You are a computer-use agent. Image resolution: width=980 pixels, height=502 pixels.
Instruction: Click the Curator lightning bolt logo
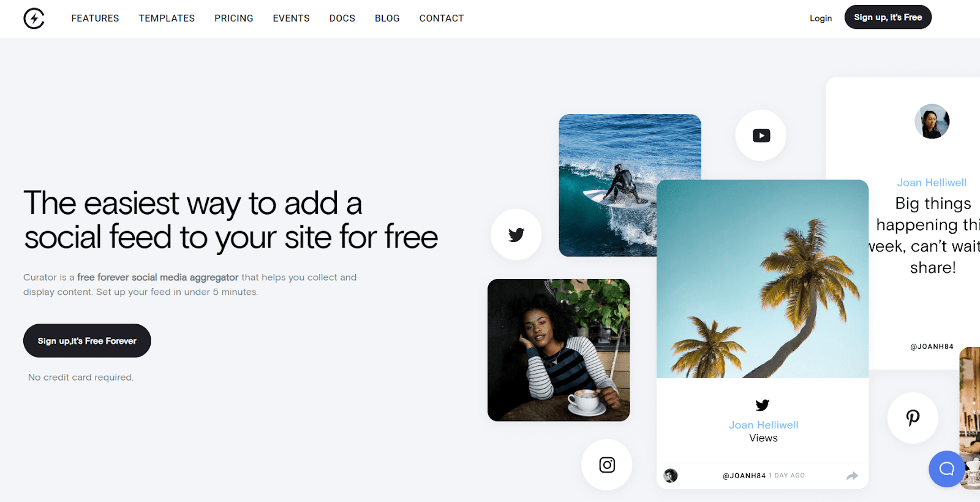pos(34,18)
